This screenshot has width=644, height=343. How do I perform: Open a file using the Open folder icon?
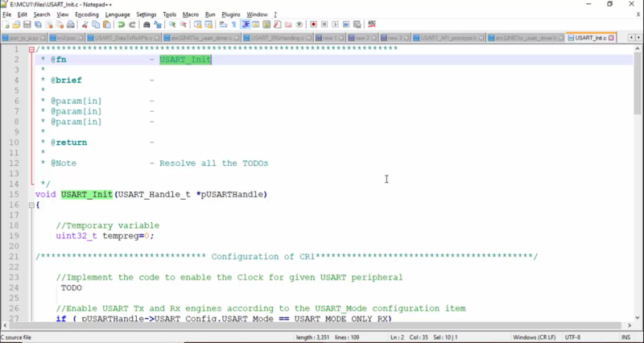tap(16, 25)
